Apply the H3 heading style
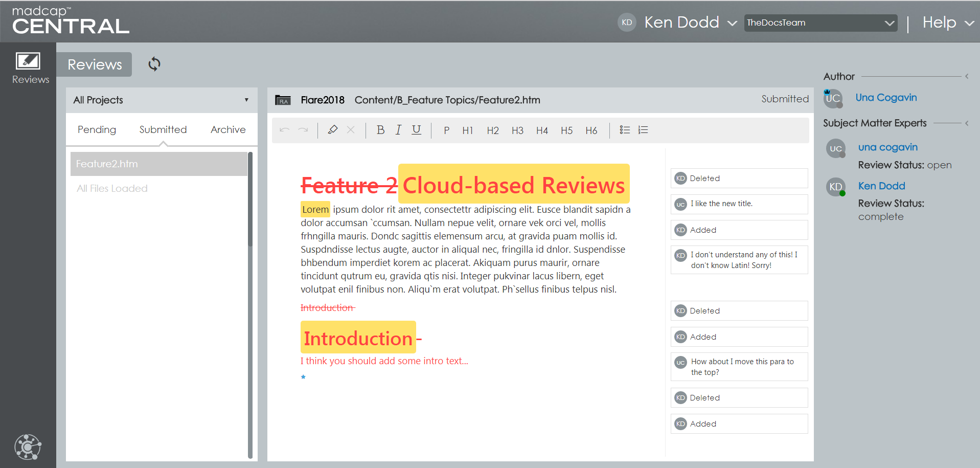The image size is (980, 468). (x=517, y=130)
